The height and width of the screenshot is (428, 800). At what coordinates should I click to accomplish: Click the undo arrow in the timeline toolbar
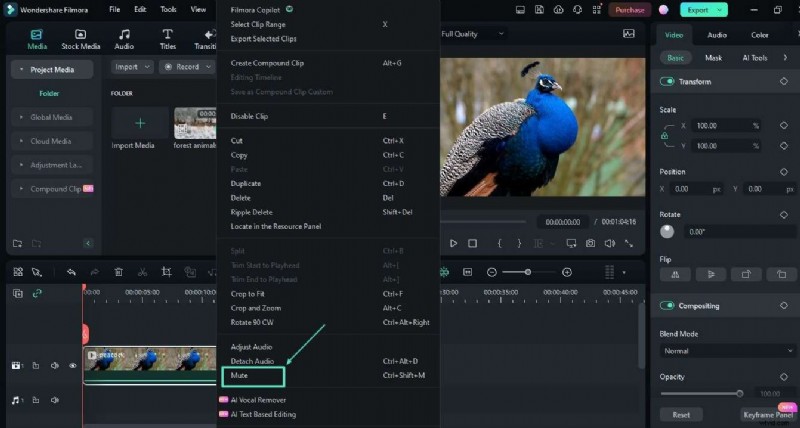71,272
